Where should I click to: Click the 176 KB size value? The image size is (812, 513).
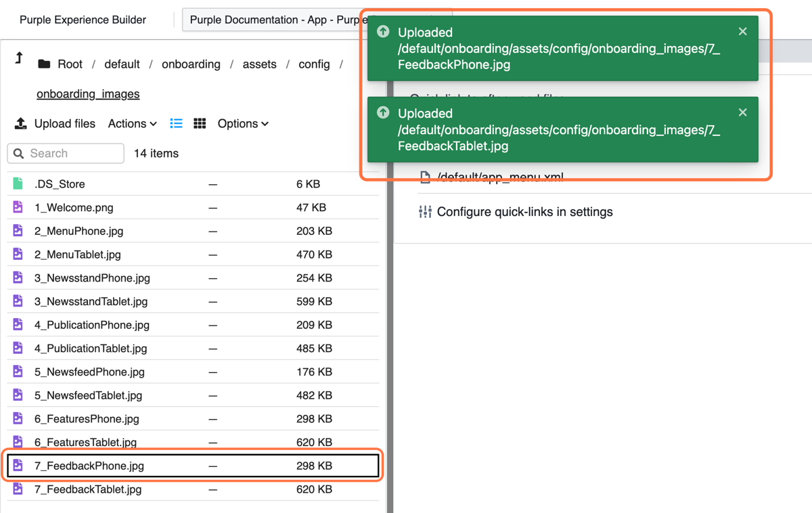coord(314,372)
